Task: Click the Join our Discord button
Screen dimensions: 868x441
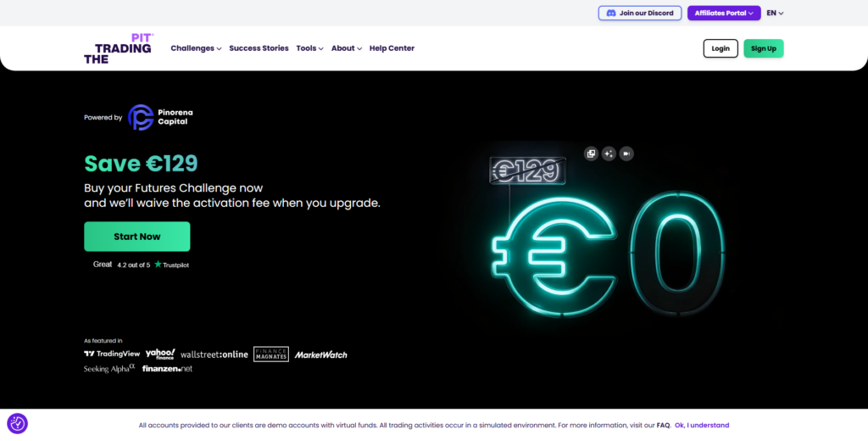Action: tap(640, 13)
